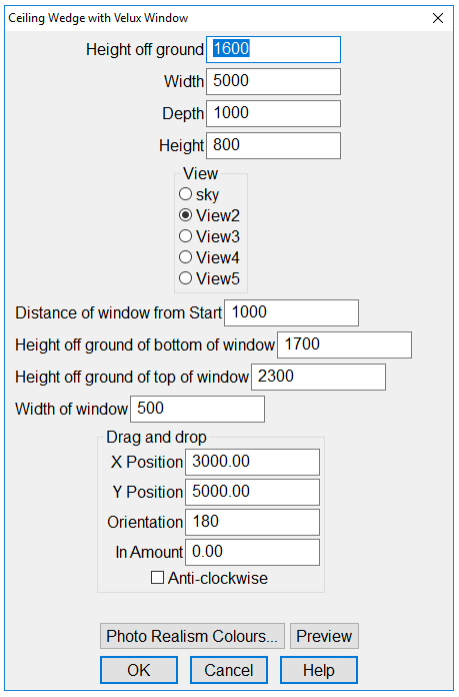This screenshot has width=459, height=697.
Task: Click into the Depth input field
Action: click(x=273, y=113)
